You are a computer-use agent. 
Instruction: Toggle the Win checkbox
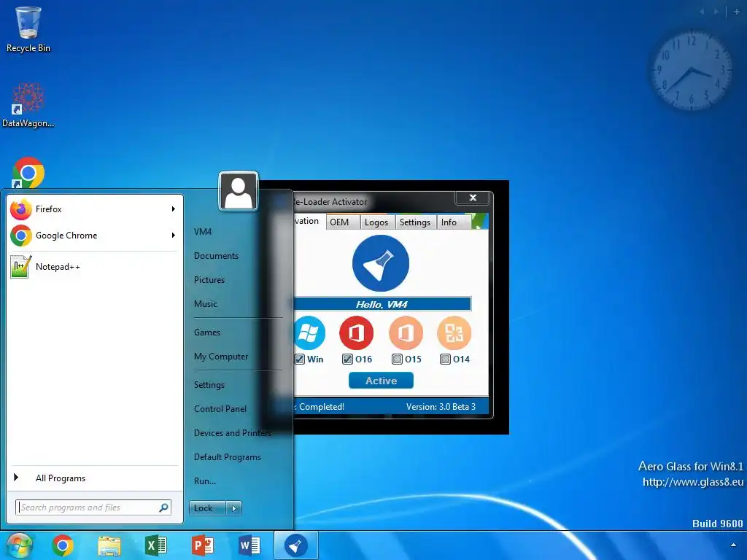300,359
